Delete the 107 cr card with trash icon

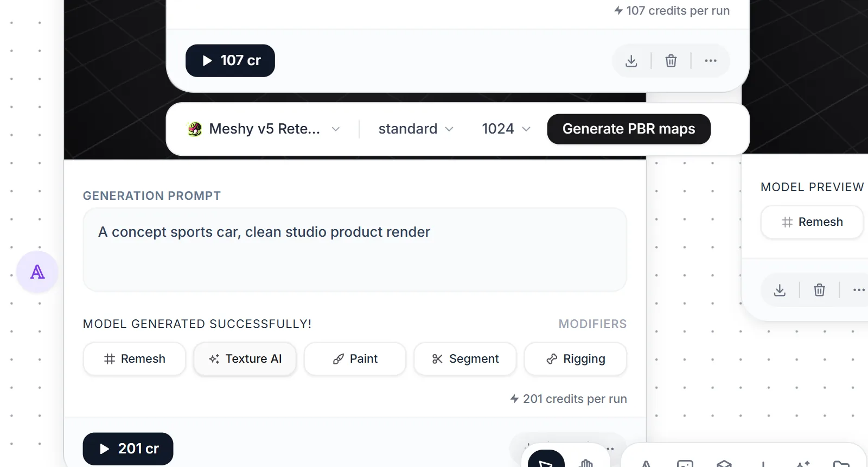671,61
